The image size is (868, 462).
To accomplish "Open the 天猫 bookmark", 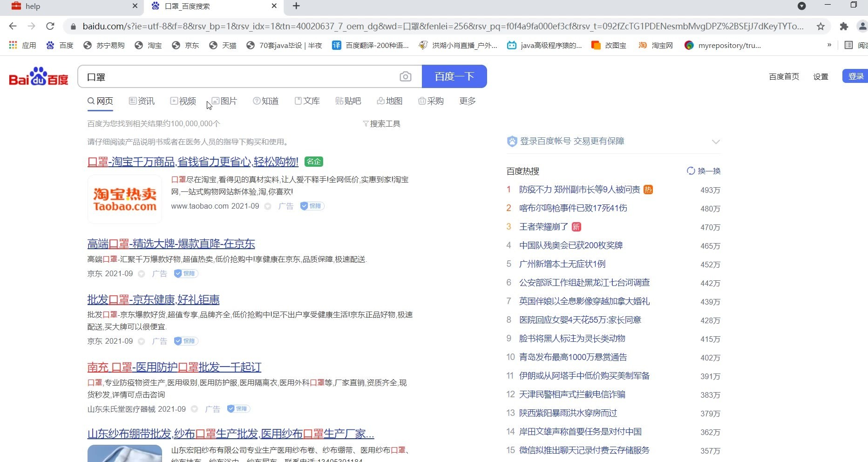I will point(223,45).
